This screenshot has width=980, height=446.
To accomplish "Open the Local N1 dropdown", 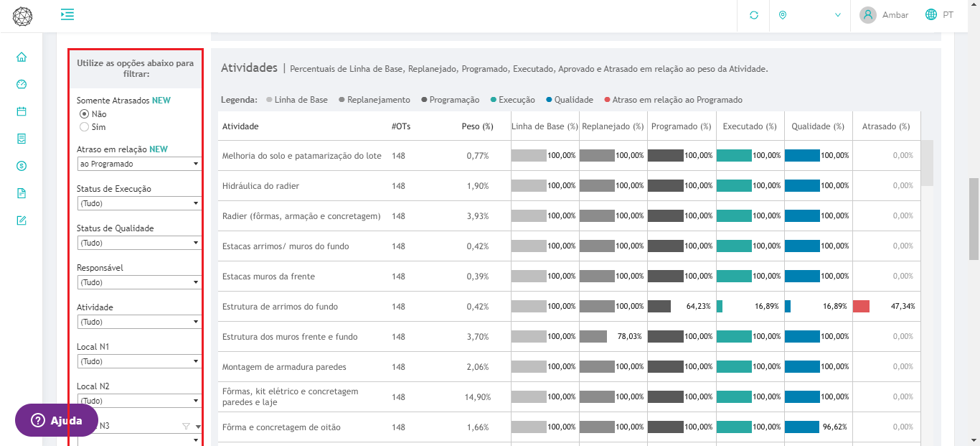I will (x=139, y=361).
